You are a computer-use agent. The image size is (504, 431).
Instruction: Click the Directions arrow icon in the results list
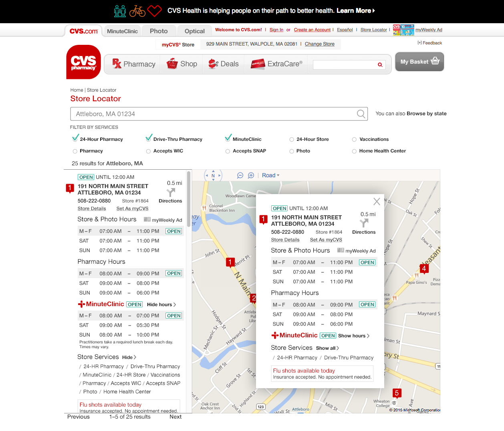(x=171, y=192)
